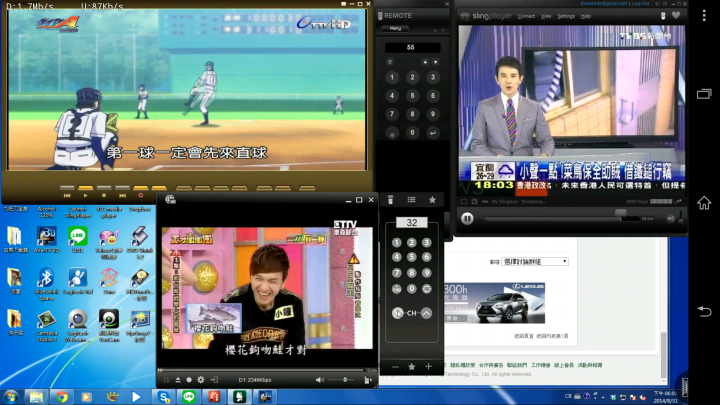The image size is (720, 405).
Task: Click the plus button below gray remote
Action: tap(428, 366)
